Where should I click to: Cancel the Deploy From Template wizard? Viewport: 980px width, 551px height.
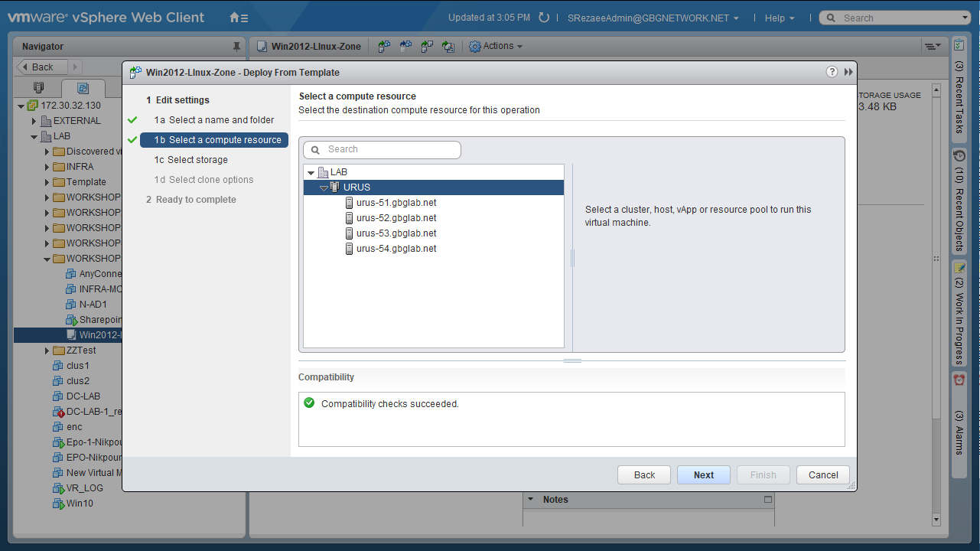822,475
